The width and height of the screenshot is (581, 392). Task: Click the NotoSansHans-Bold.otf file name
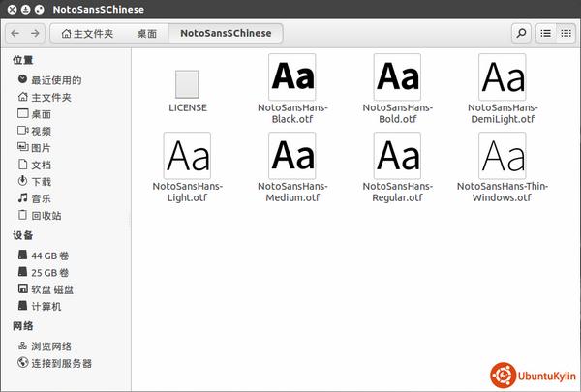tap(398, 113)
